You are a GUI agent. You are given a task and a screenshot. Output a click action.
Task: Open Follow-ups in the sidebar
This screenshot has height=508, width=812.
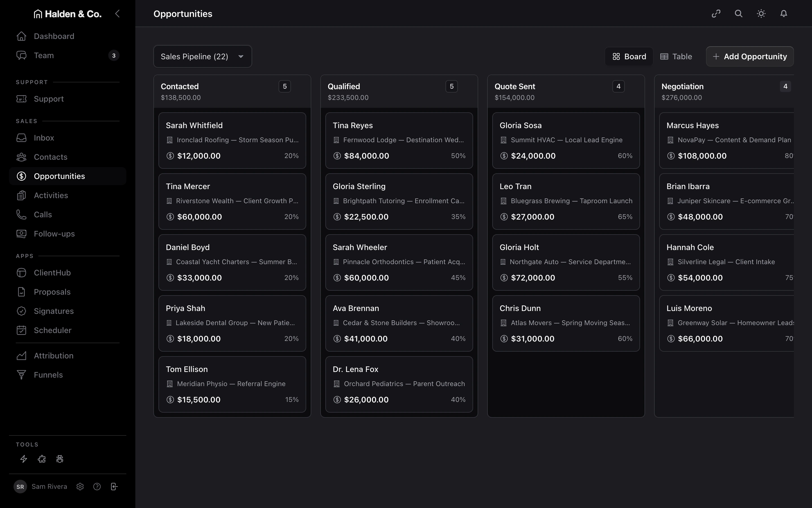tap(68, 234)
